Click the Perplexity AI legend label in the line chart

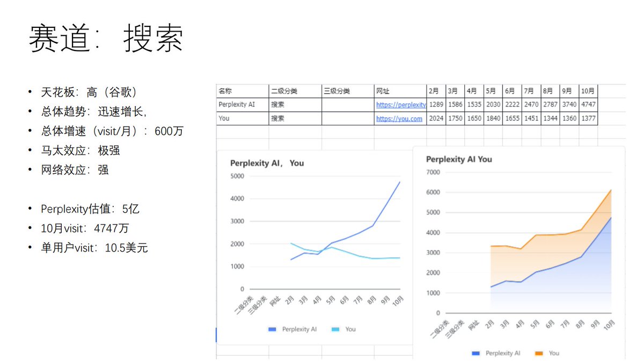[299, 329]
